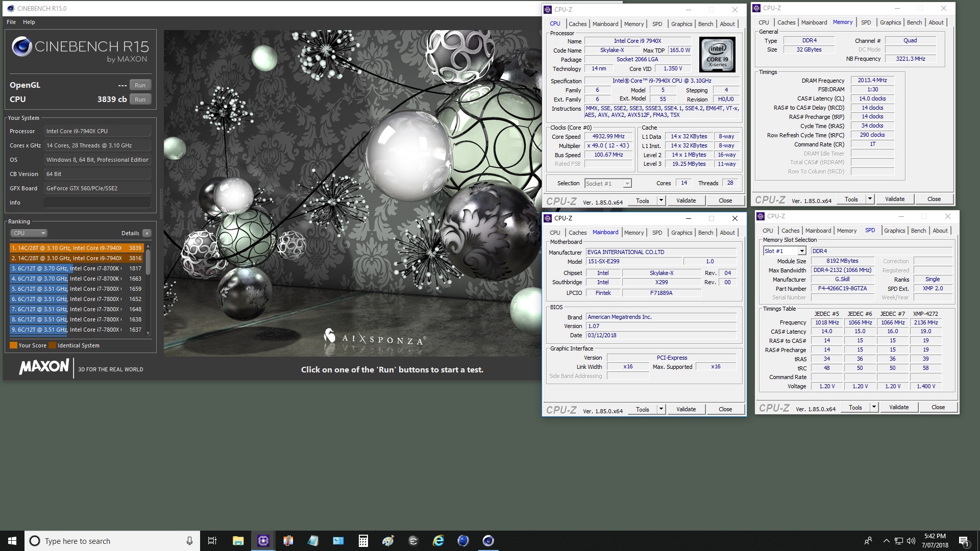The width and height of the screenshot is (980, 551).
Task: Select the Cinebench taskbar icon
Action: tap(488, 541)
